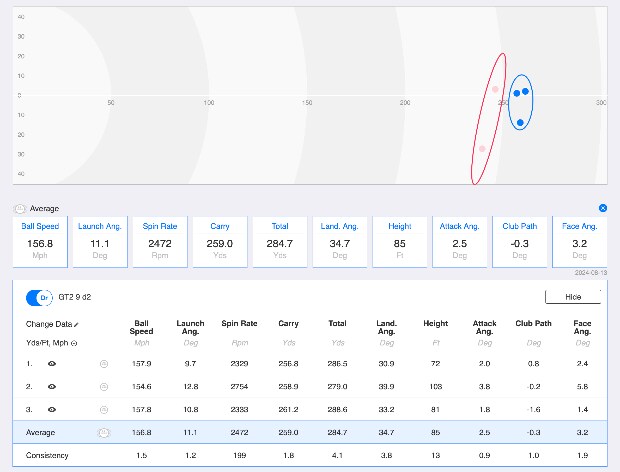Hide shot 1 using its eye icon
This screenshot has height=472, width=620.
click(x=51, y=364)
